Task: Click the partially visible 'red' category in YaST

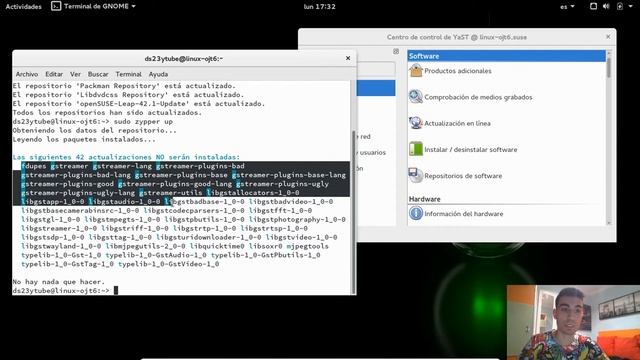Action: (364, 136)
